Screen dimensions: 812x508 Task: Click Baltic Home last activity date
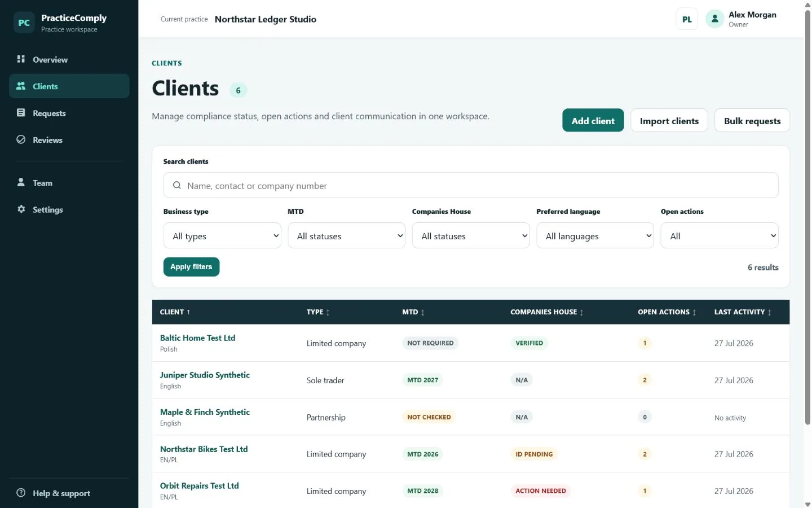(x=734, y=343)
